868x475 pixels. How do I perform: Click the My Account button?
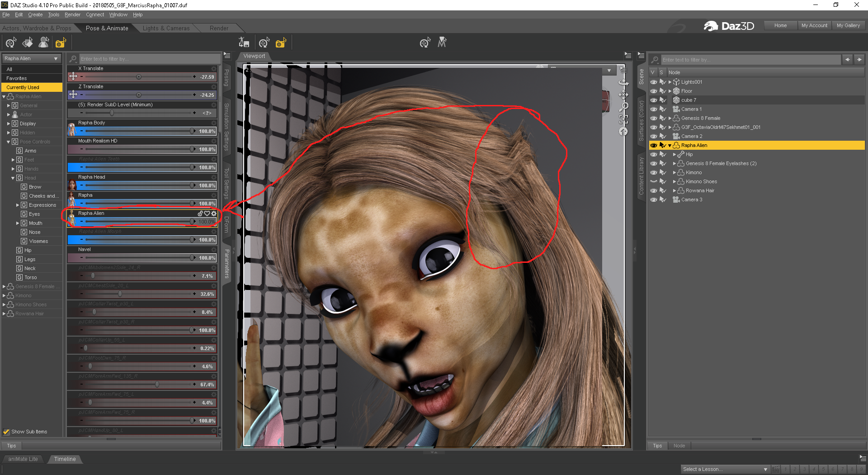click(x=814, y=25)
